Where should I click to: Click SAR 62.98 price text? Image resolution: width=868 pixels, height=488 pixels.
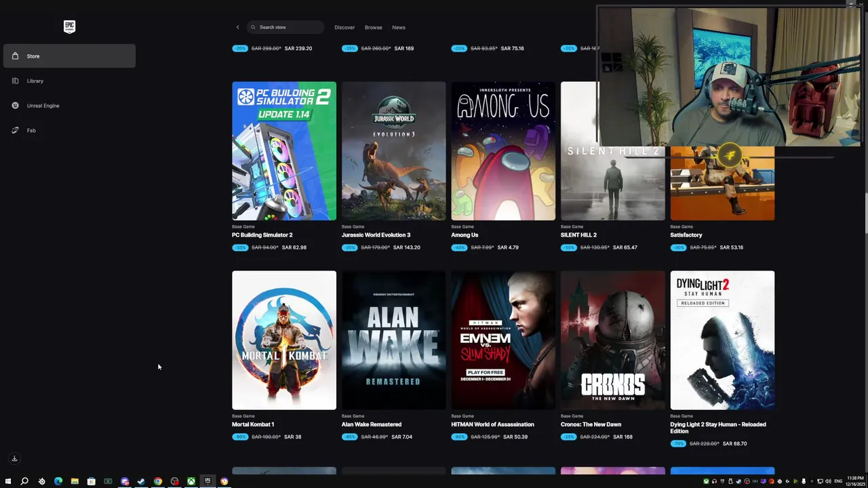point(296,247)
